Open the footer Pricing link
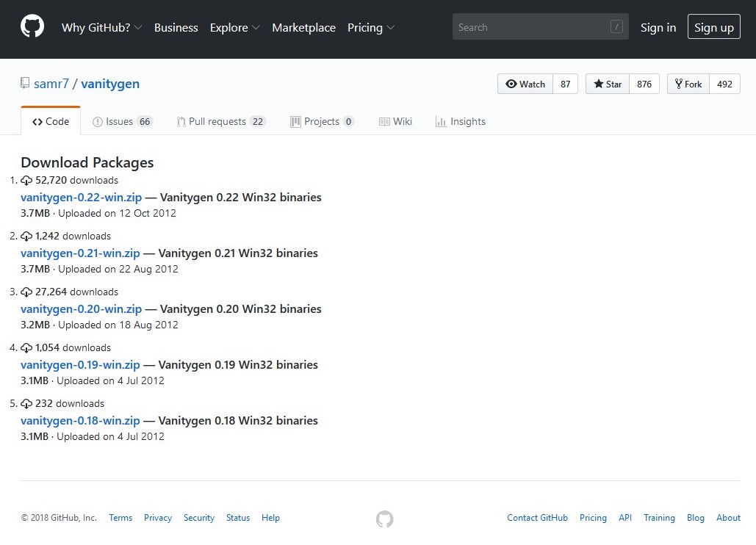This screenshot has height=545, width=756. pos(593,518)
